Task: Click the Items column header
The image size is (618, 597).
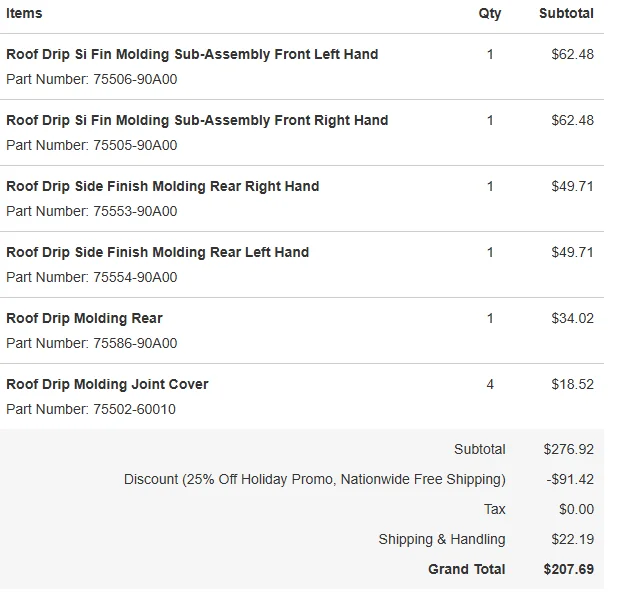Action: pos(24,13)
